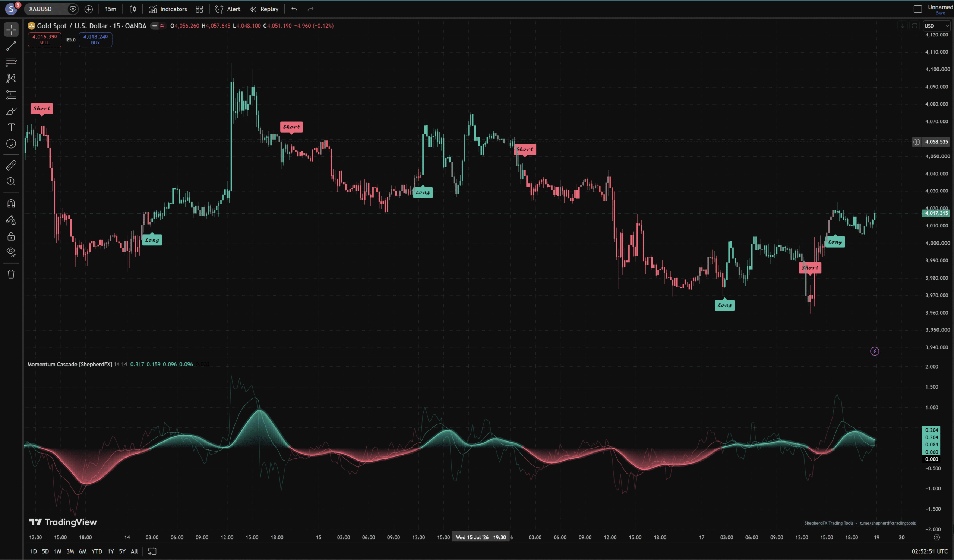
Task: Select the 6M date range
Action: pyautogui.click(x=82, y=551)
